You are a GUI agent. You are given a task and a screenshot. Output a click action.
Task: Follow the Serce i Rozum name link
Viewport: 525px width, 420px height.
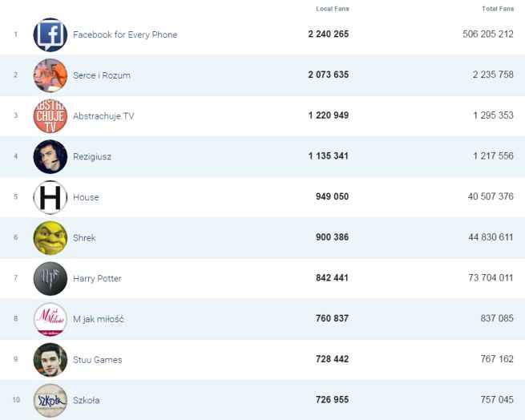click(101, 75)
